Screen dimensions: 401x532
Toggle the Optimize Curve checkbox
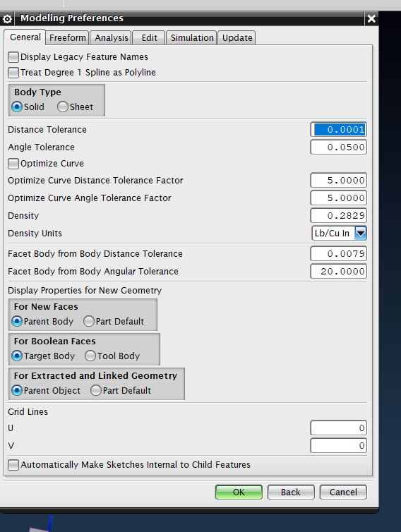13,164
